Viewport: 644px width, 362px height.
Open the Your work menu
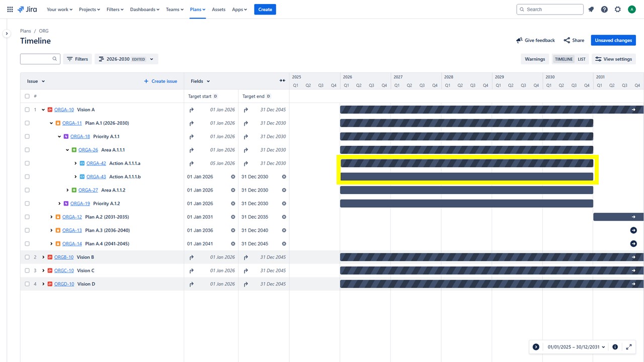pyautogui.click(x=59, y=10)
